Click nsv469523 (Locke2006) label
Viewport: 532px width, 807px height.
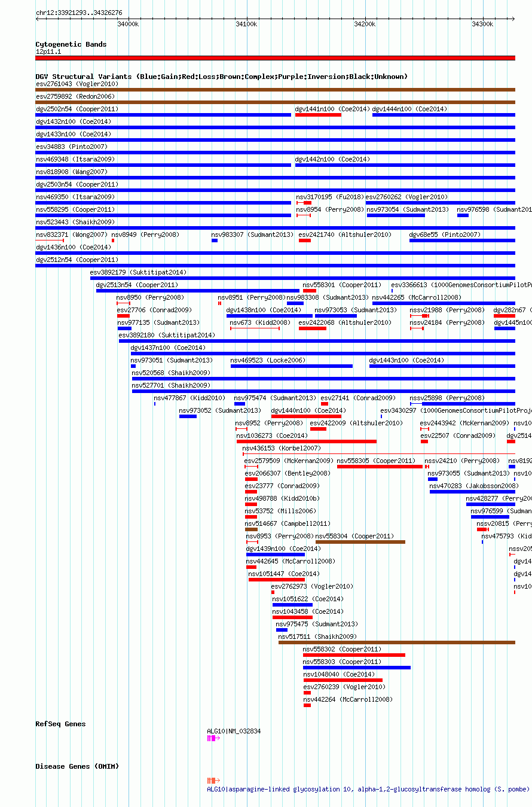(x=268, y=360)
